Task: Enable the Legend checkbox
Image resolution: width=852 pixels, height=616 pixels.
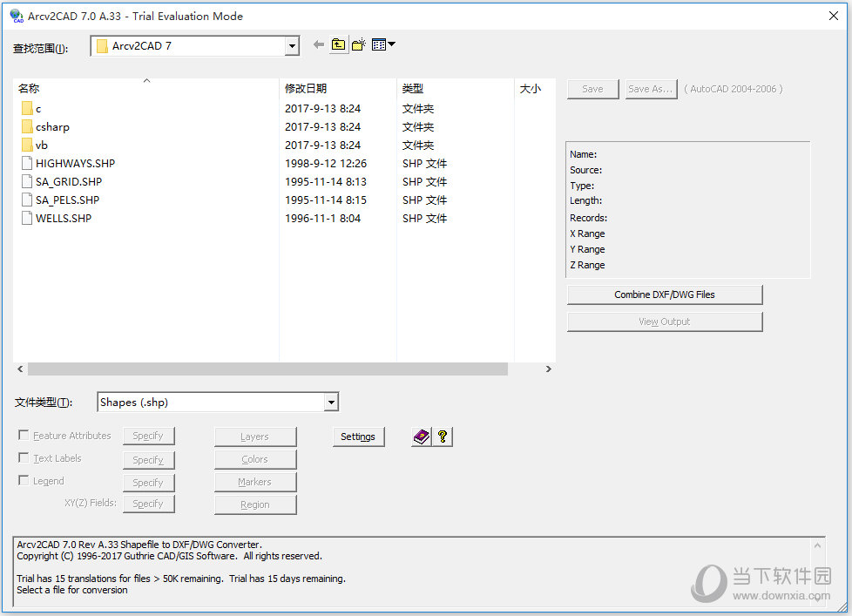Action: coord(24,481)
